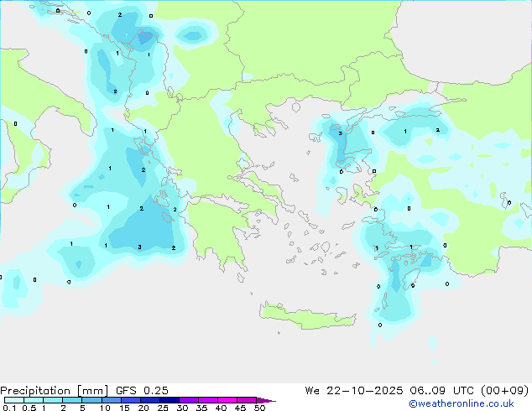Click the '0.1' legend scale label
Viewport: 532px width, 411px height.
click(x=9, y=408)
